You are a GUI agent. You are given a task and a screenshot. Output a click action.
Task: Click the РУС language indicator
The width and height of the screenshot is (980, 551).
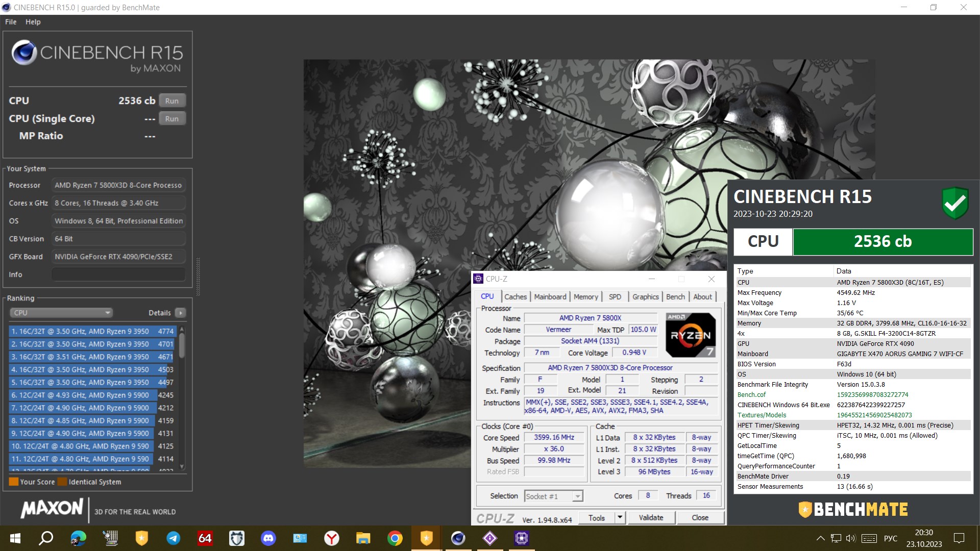pyautogui.click(x=891, y=538)
